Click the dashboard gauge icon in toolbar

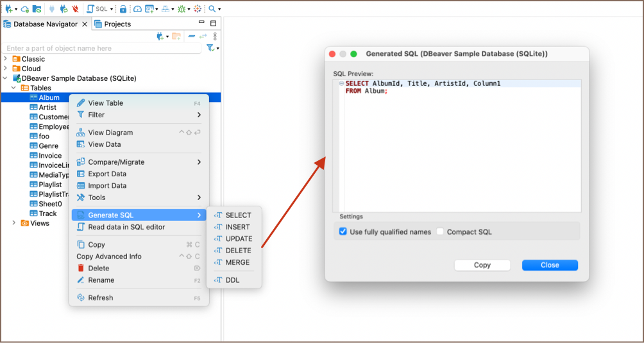(x=137, y=9)
